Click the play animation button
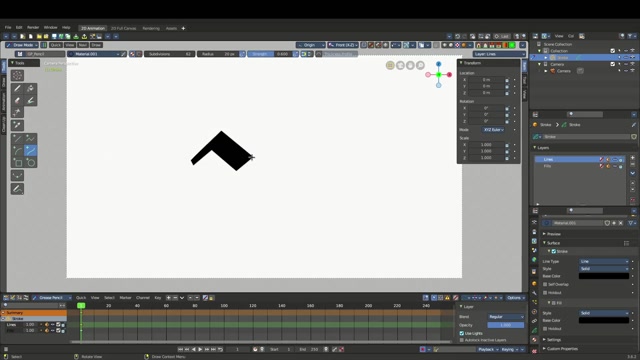Screen dimensions: 640x360 (x=200, y=349)
